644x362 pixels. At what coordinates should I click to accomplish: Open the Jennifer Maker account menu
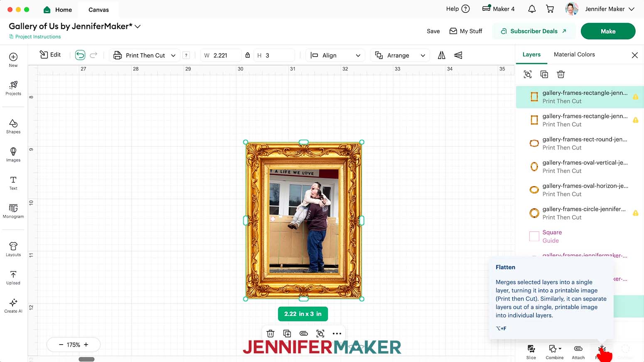600,9
